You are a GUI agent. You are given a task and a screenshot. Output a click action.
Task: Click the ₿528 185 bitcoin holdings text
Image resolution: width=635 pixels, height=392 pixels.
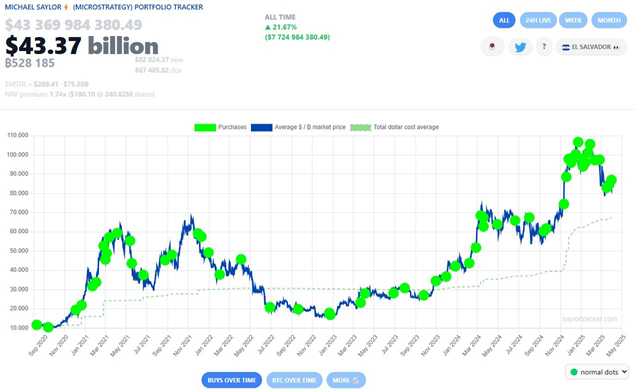point(30,63)
